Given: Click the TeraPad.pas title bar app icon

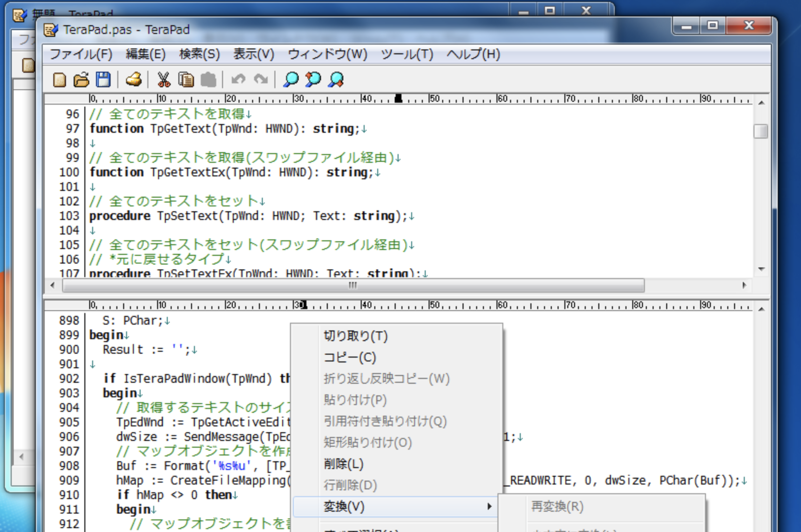Looking at the screenshot, I should (x=51, y=30).
